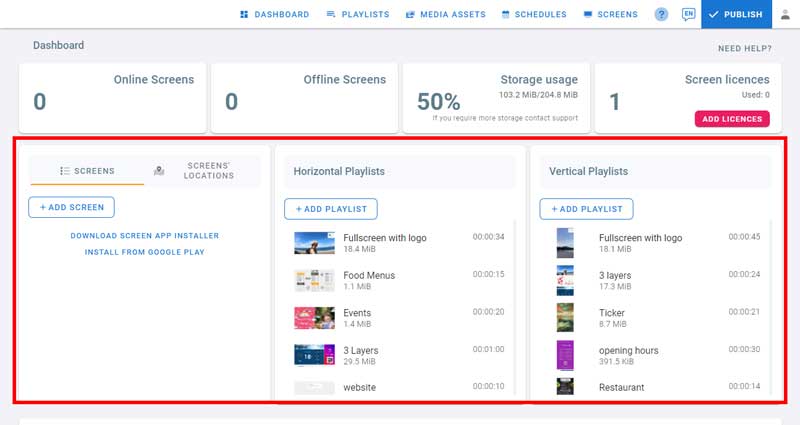Add playlist under Horizontal Playlists
The image size is (800, 425).
point(330,209)
